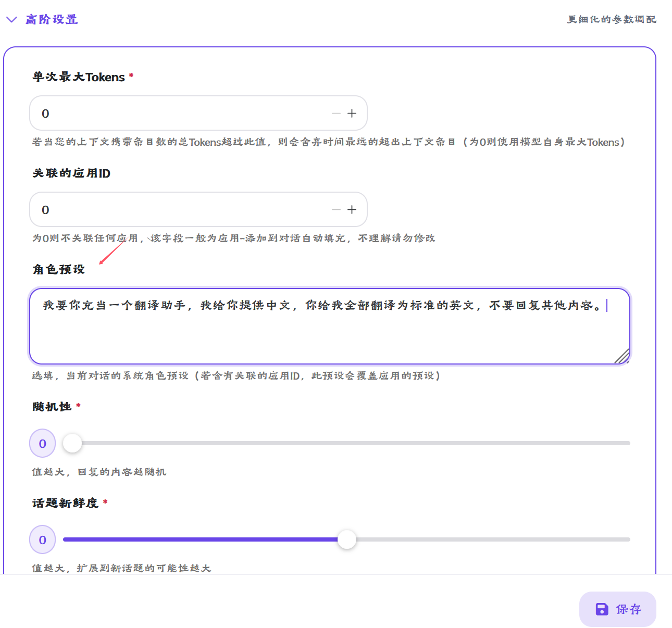Click the 高阶设置 heading
672x628 pixels.
52,19
